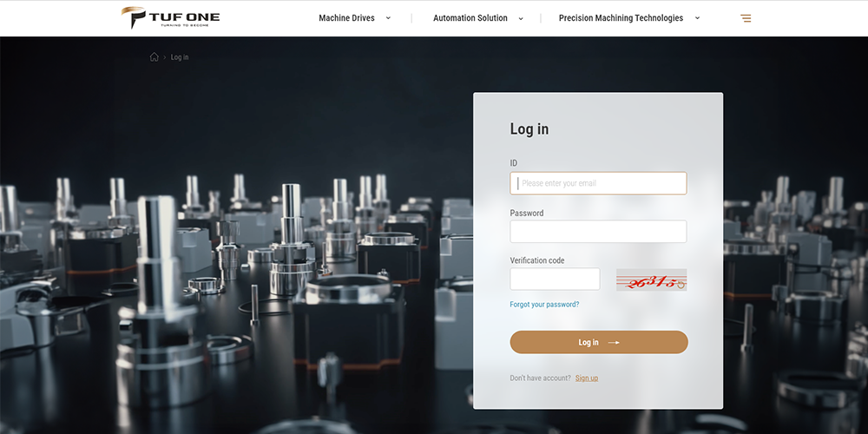Select Precision Machining Technologies menu item
Viewport: 868px width, 434px height.
pyautogui.click(x=621, y=18)
